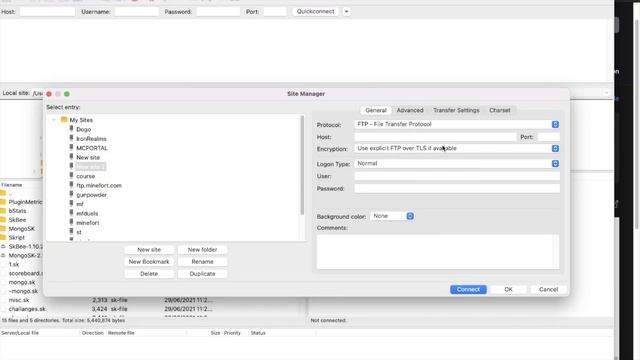
Task: Click Cancel in Site Manager
Action: 548,289
